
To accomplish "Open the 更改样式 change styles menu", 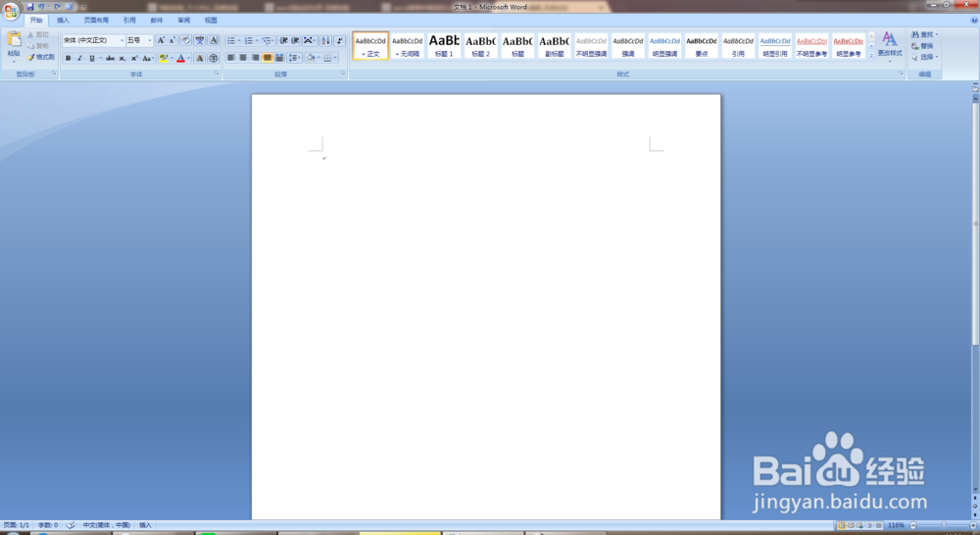I will point(890,46).
